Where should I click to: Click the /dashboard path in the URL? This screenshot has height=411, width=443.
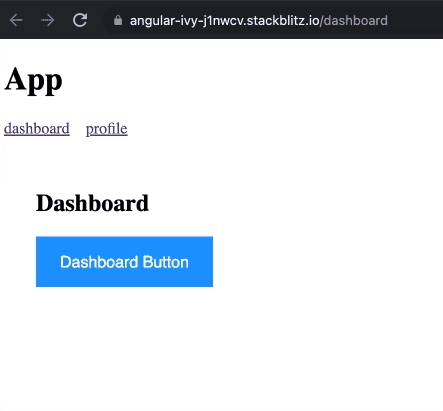[x=354, y=21]
